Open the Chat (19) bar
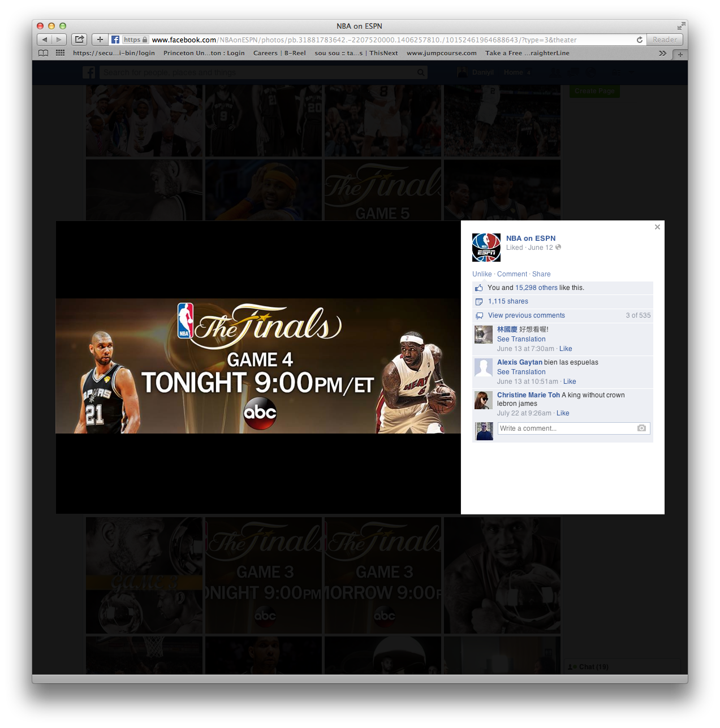The width and height of the screenshot is (720, 728). (622, 667)
